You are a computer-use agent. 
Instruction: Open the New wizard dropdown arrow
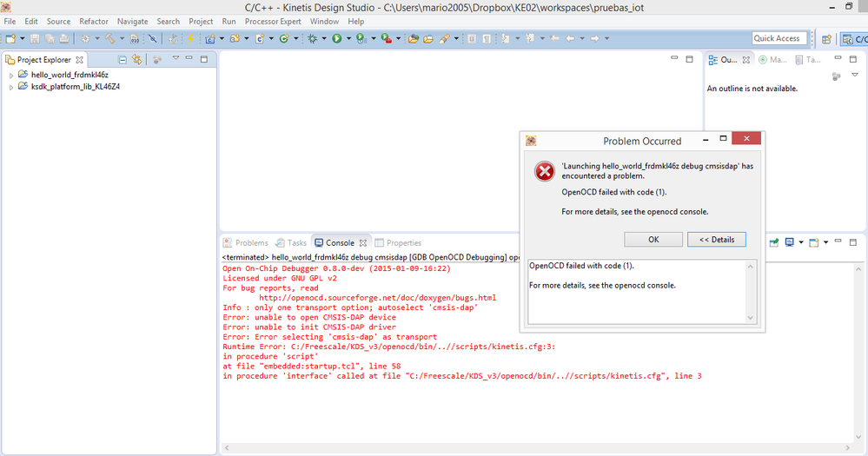(22, 38)
